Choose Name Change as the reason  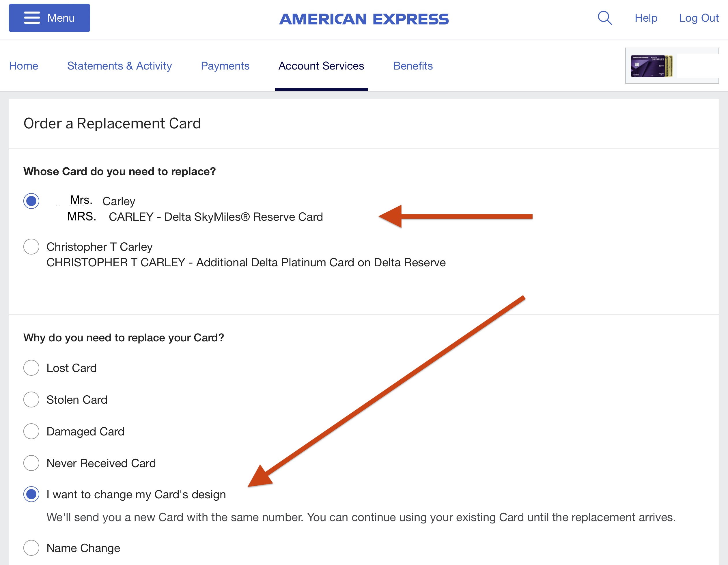[31, 548]
